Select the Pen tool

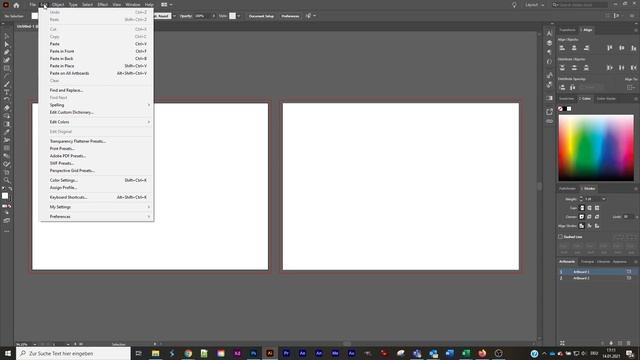(7, 53)
